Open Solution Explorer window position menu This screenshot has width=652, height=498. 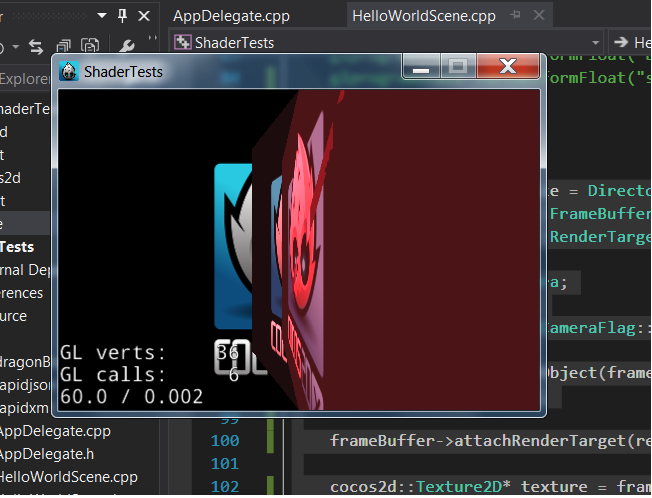tap(102, 16)
